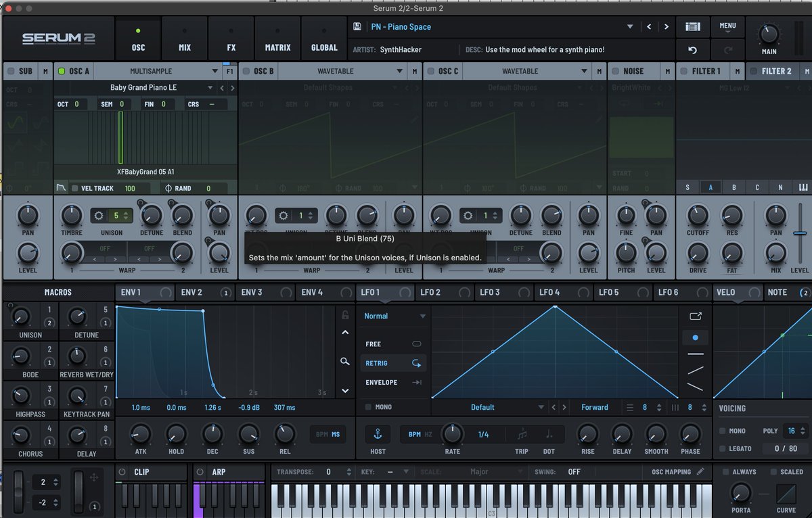Click the envelope zoom up chevron
The width and height of the screenshot is (812, 518).
point(345,332)
